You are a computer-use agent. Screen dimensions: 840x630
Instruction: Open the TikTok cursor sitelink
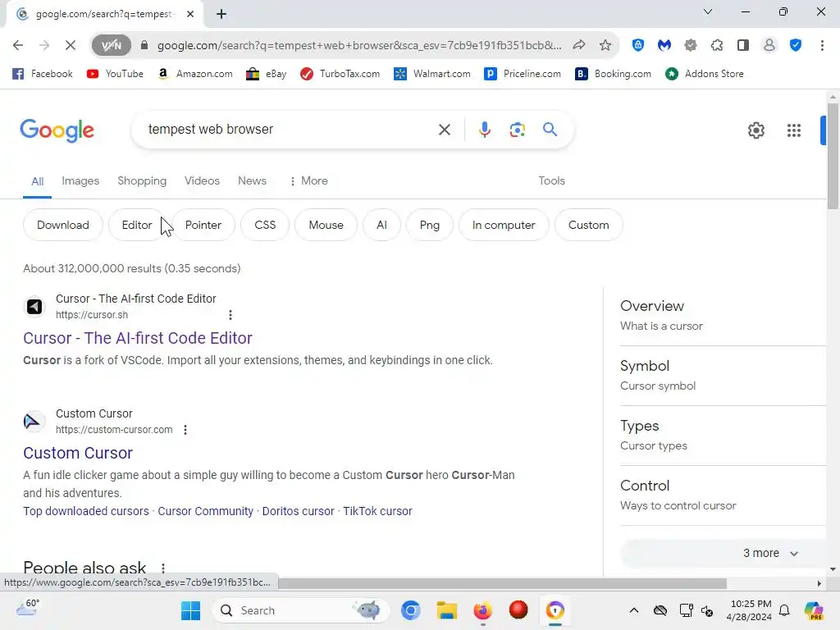(x=377, y=511)
